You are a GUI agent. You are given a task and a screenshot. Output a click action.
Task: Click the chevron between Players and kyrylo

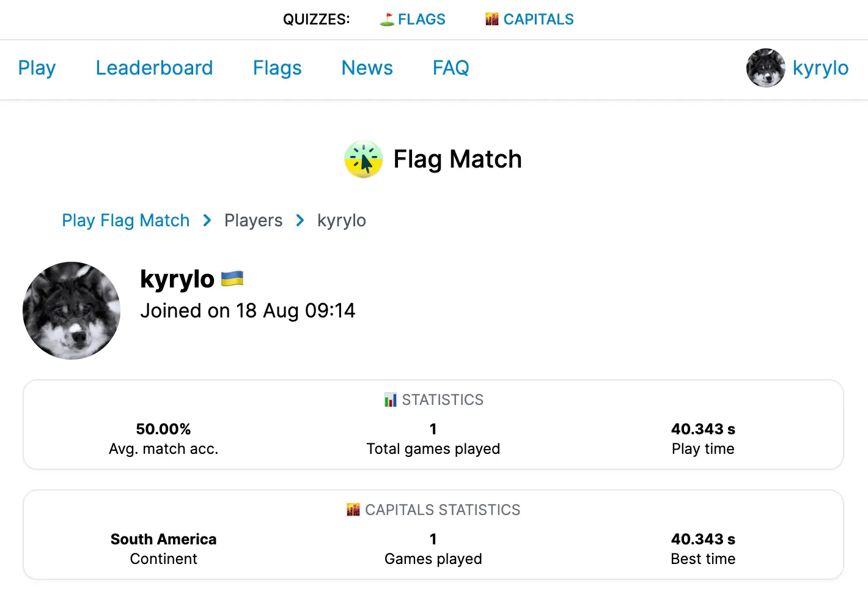[300, 220]
